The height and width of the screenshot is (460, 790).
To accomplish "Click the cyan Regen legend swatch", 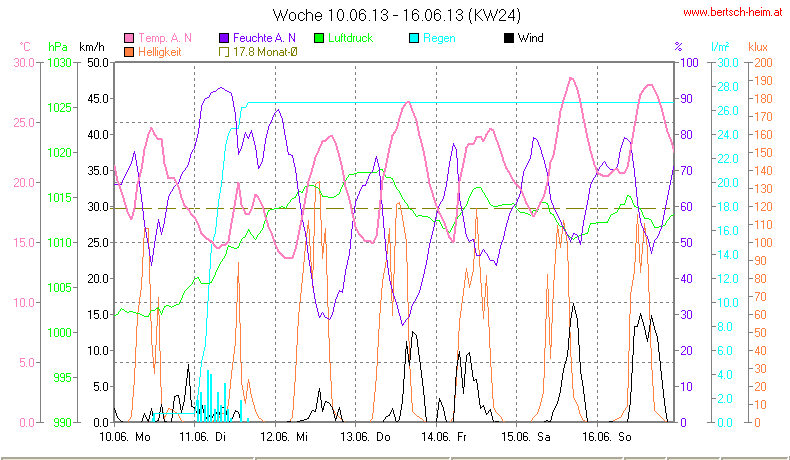I will [x=414, y=38].
